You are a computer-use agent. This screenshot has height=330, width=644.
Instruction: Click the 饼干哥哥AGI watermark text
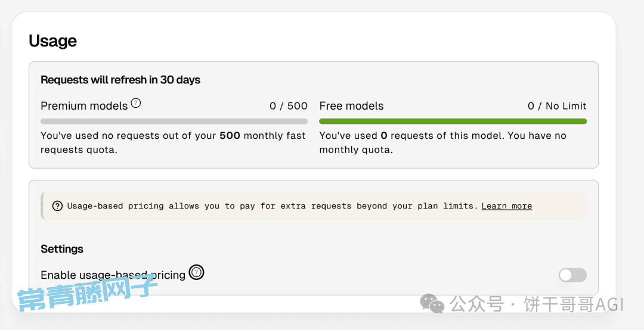[574, 305]
